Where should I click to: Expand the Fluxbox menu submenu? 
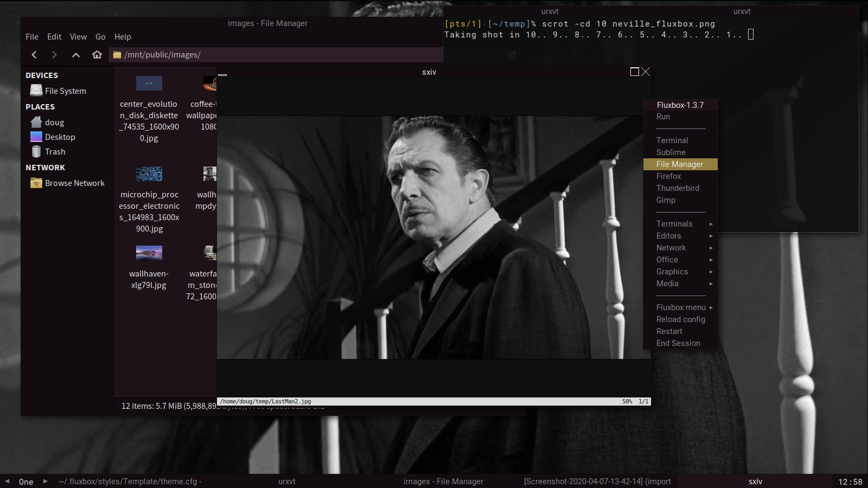pyautogui.click(x=680, y=307)
